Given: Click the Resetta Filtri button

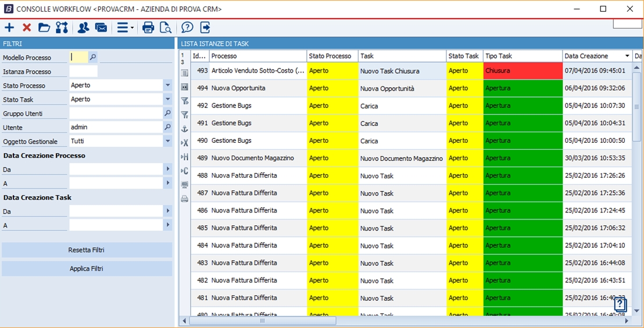Looking at the screenshot, I should [87, 250].
